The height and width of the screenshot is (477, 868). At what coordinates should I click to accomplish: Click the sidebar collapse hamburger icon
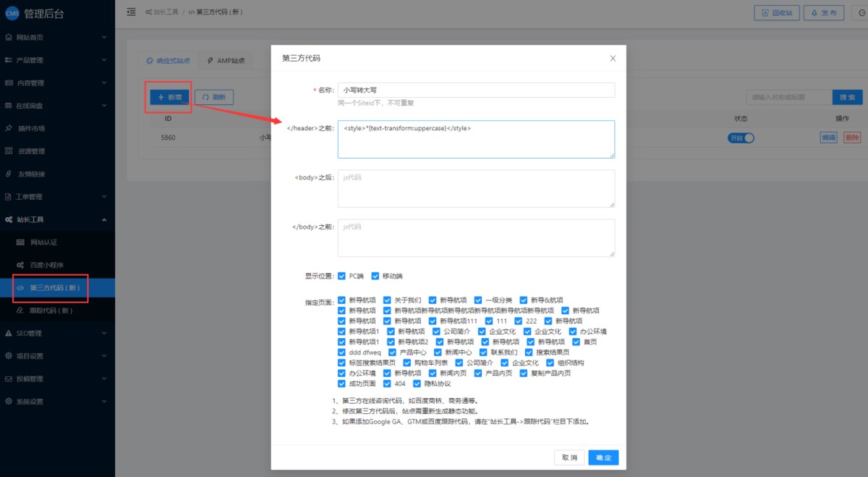click(x=131, y=12)
